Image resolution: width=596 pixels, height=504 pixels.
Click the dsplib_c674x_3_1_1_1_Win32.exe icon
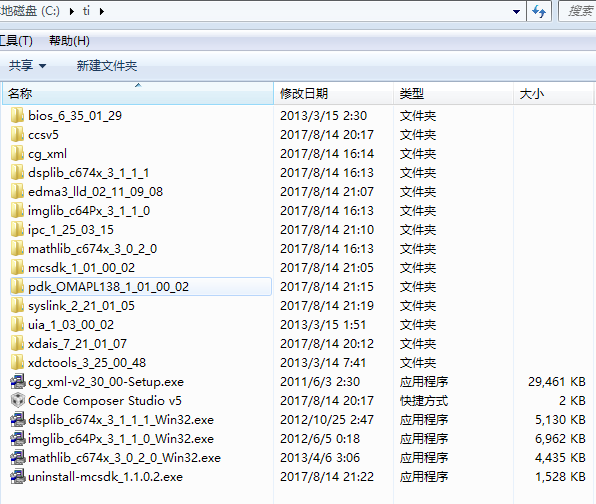(17, 419)
